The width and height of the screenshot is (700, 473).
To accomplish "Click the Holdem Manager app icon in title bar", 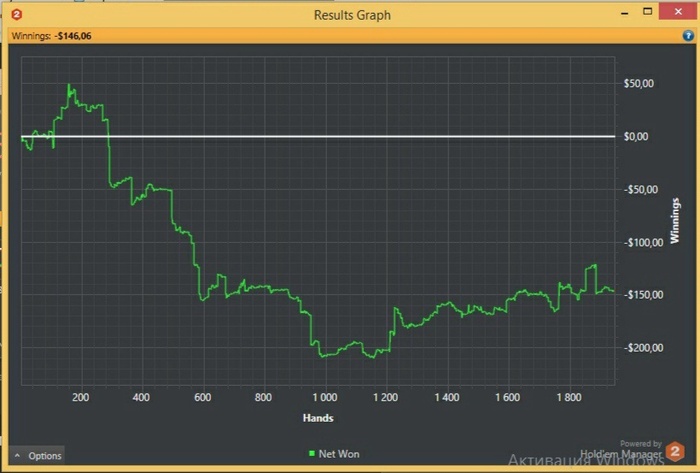I will pos(17,14).
